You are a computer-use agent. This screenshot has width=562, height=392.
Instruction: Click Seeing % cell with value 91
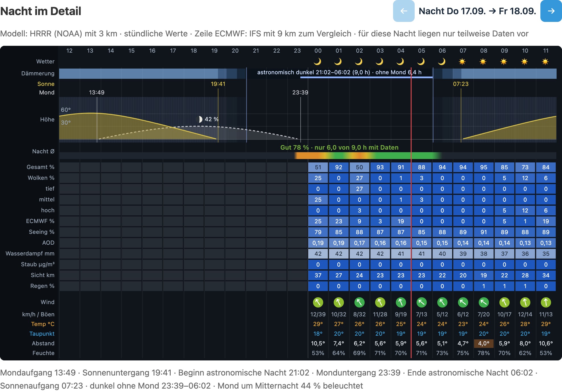tap(484, 232)
